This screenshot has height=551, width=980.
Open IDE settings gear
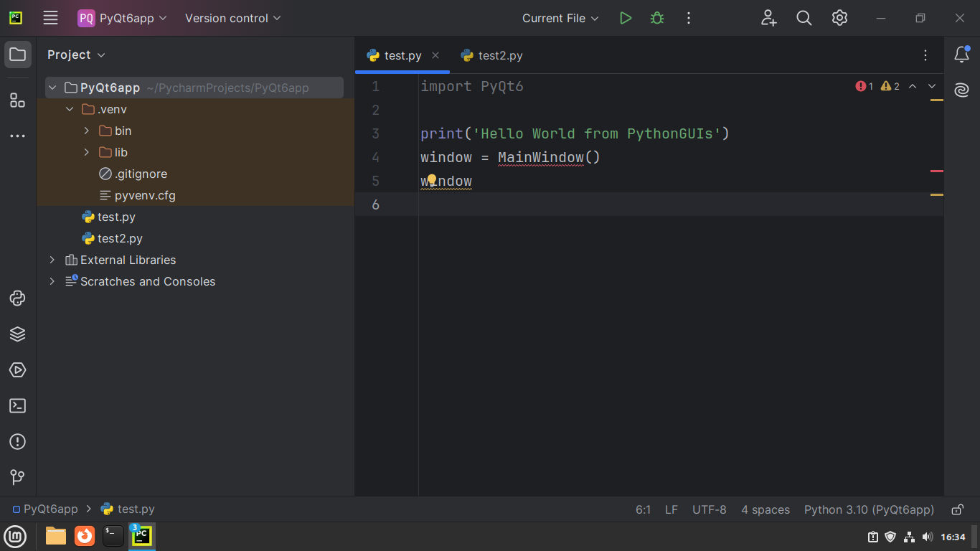(840, 18)
